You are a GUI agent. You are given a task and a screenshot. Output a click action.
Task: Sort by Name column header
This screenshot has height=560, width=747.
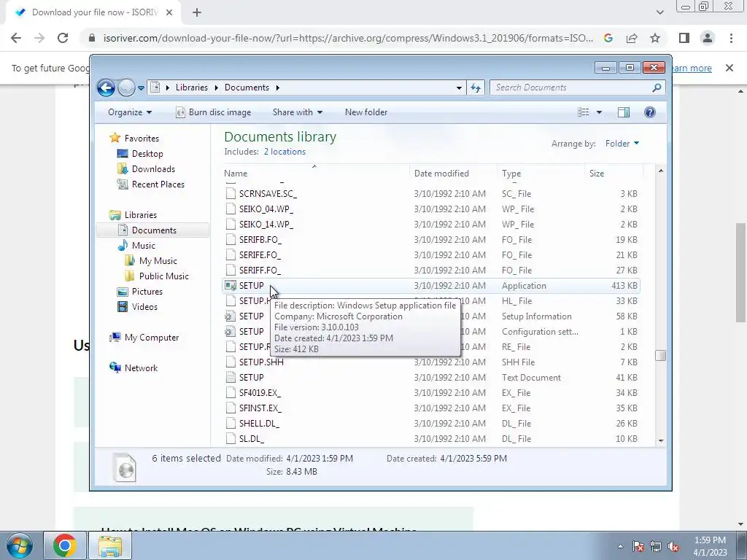(317, 174)
